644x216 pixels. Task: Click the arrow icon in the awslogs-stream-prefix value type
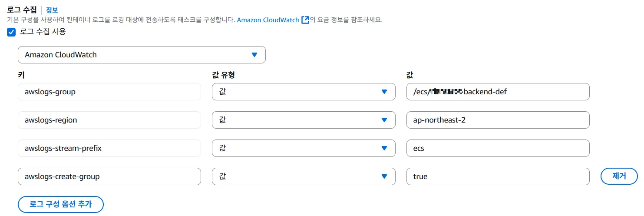tap(384, 148)
